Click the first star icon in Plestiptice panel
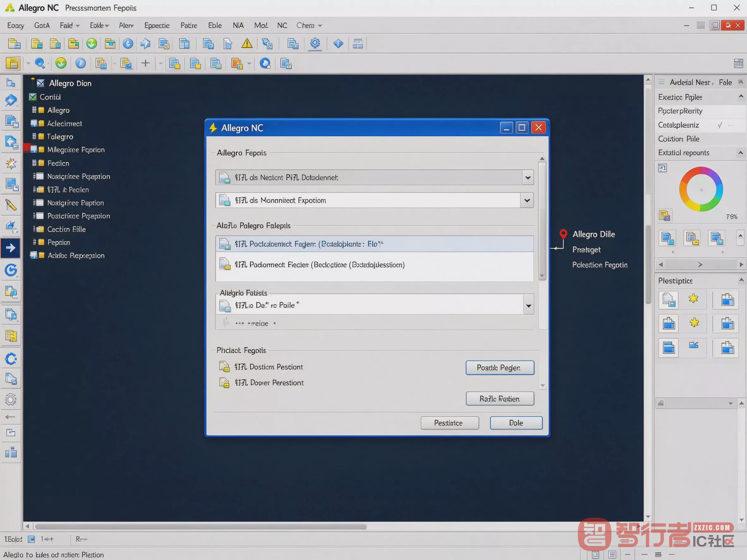Image resolution: width=747 pixels, height=560 pixels. [x=693, y=299]
